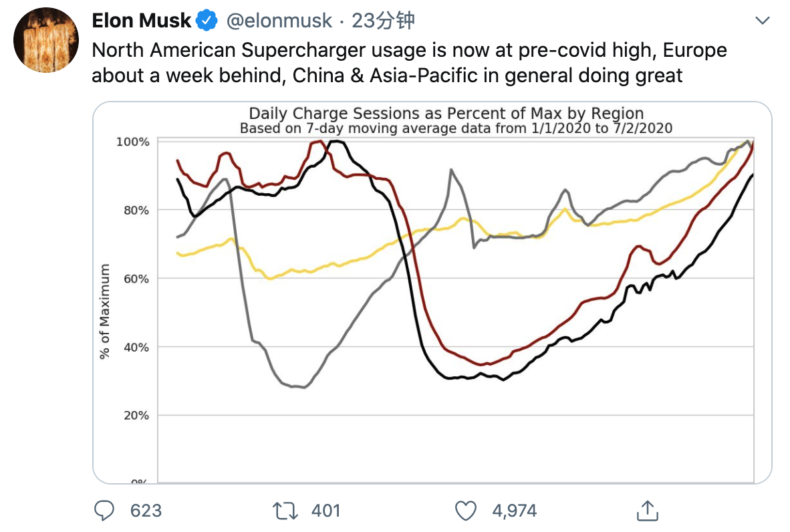790x532 pixels.
Task: Click the chart subtitle about 7-day moving average
Action: coord(456,128)
